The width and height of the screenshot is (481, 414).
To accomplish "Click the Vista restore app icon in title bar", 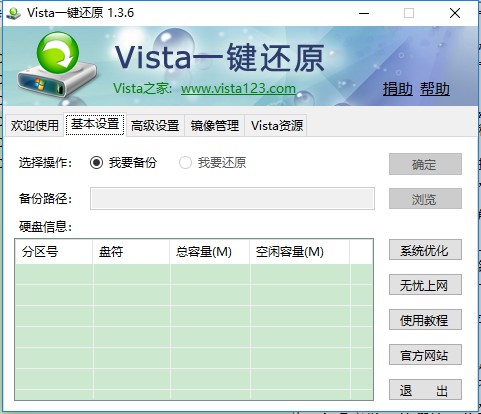I will (14, 13).
